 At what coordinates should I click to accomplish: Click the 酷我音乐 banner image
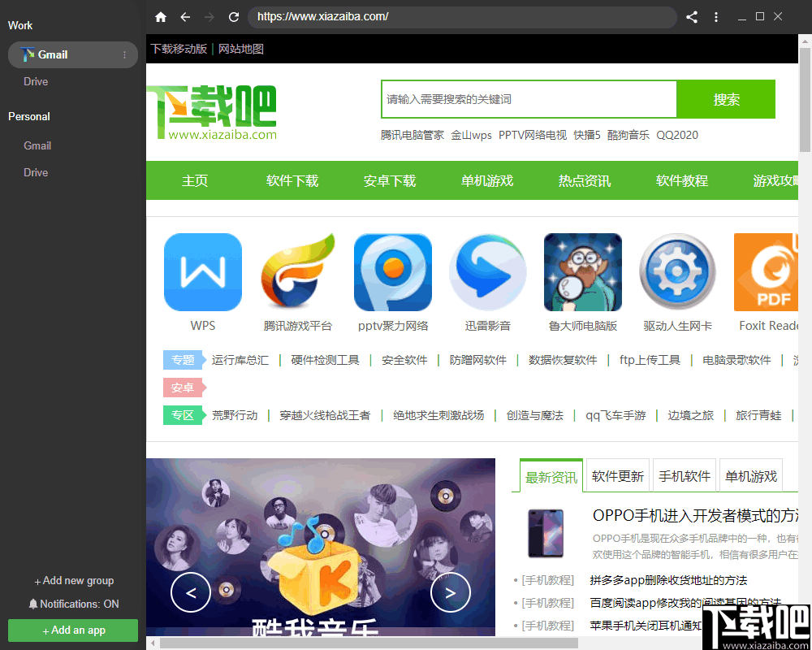pos(321,547)
